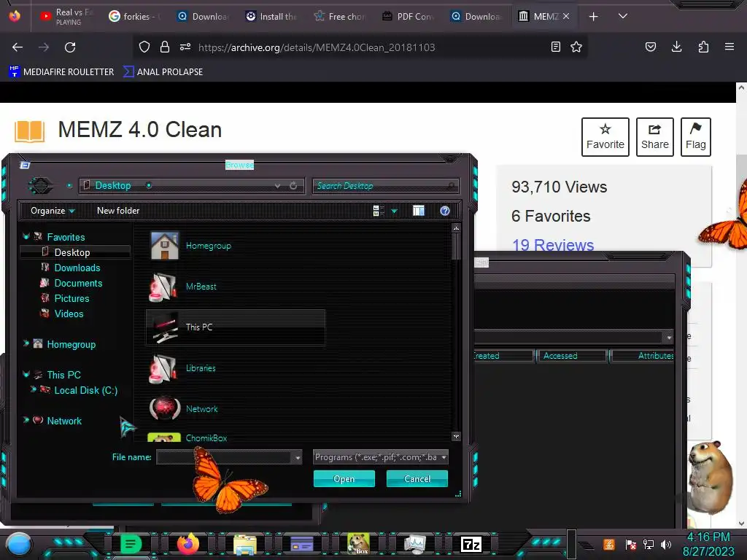This screenshot has width=747, height=560.
Task: Select Videos in the sidebar
Action: [x=69, y=314]
